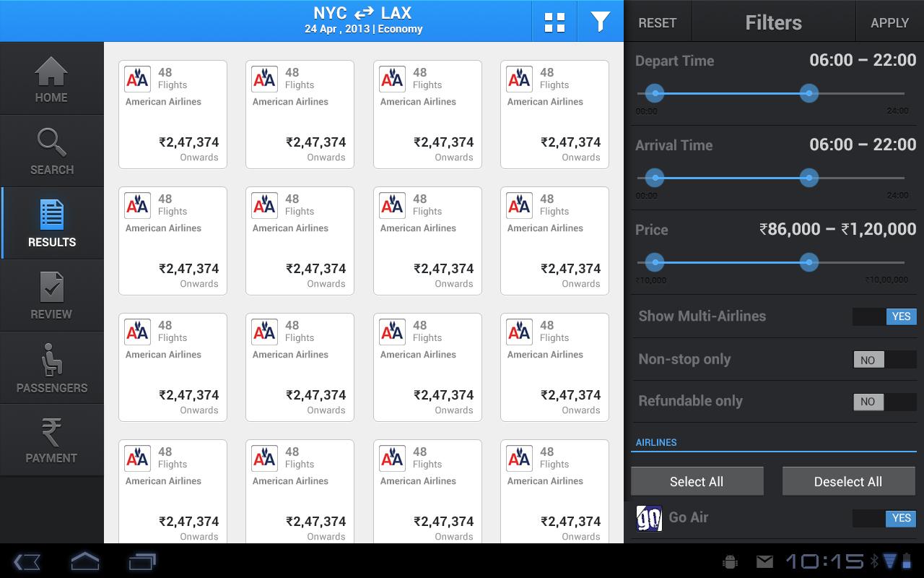Viewport: 924px width, 578px height.
Task: Open the recent apps switcher
Action: (x=142, y=561)
